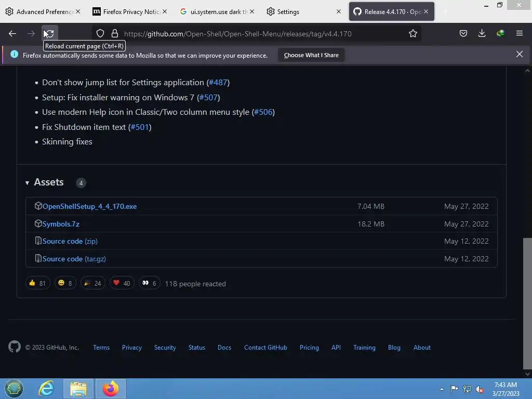This screenshot has height=399, width=532.
Task: View site security via the padlock icon
Action: click(x=115, y=33)
